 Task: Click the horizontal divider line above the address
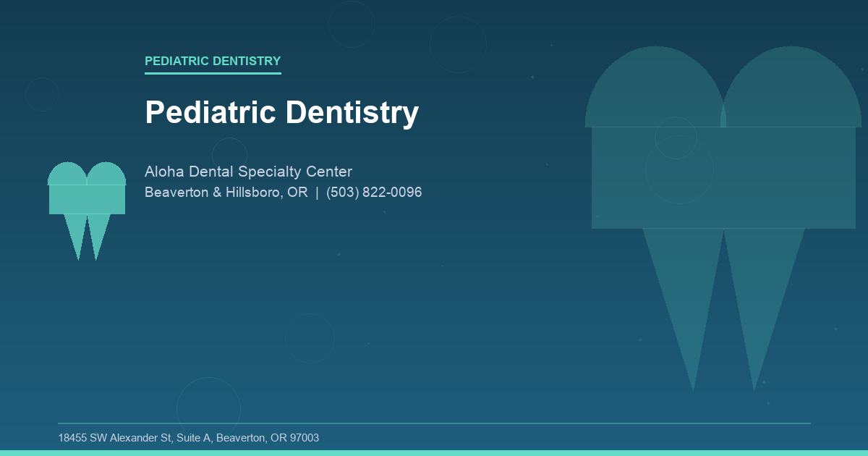[434, 420]
